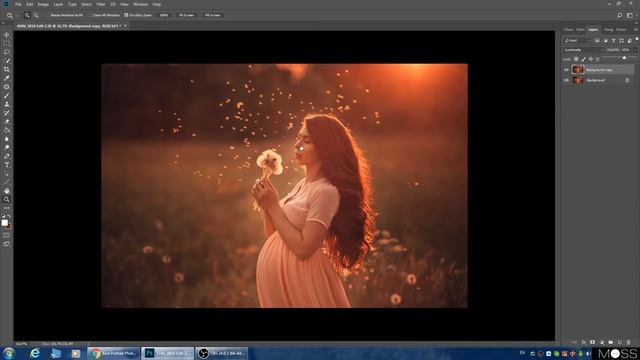Open the Filter menu
Image resolution: width=640 pixels, height=360 pixels.
(x=101, y=4)
